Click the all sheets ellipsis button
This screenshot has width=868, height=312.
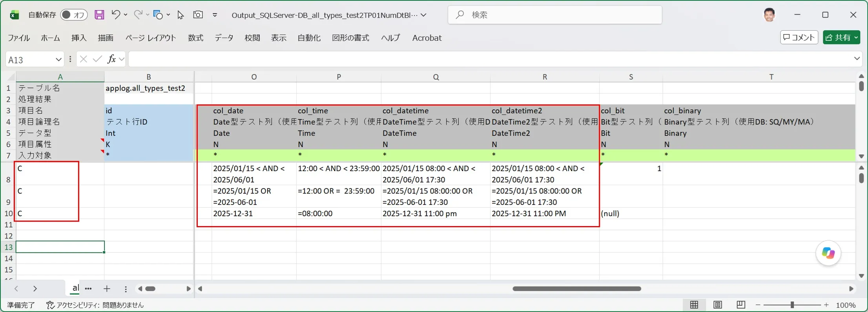[x=88, y=289]
